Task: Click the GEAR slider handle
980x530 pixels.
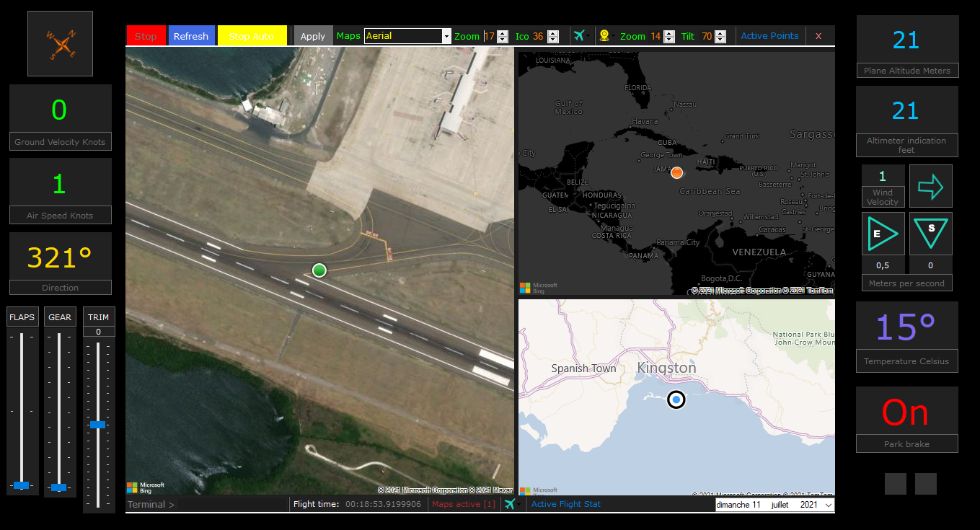Action: pyautogui.click(x=59, y=487)
